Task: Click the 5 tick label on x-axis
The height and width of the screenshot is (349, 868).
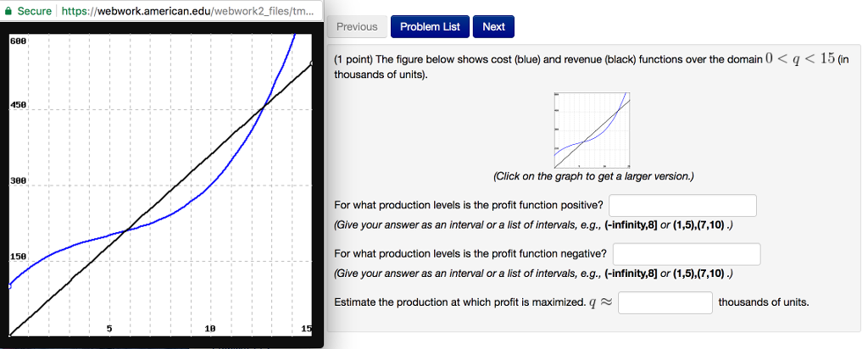Action: 108,327
